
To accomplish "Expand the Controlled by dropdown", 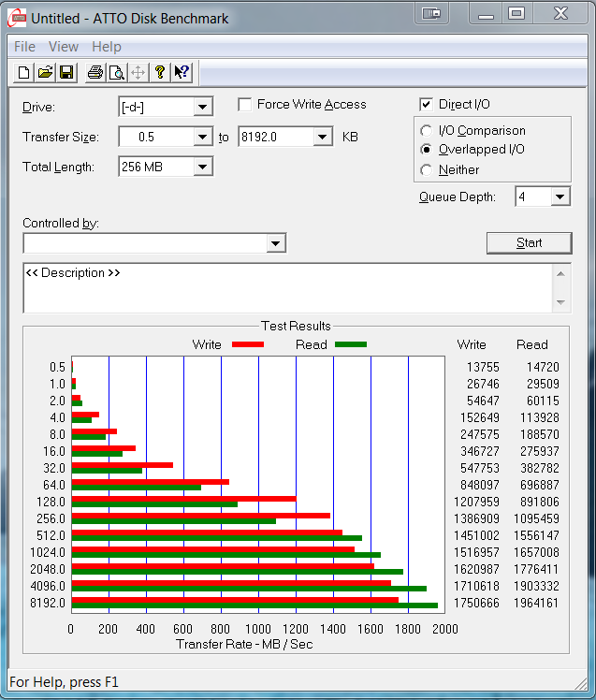I will [275, 243].
